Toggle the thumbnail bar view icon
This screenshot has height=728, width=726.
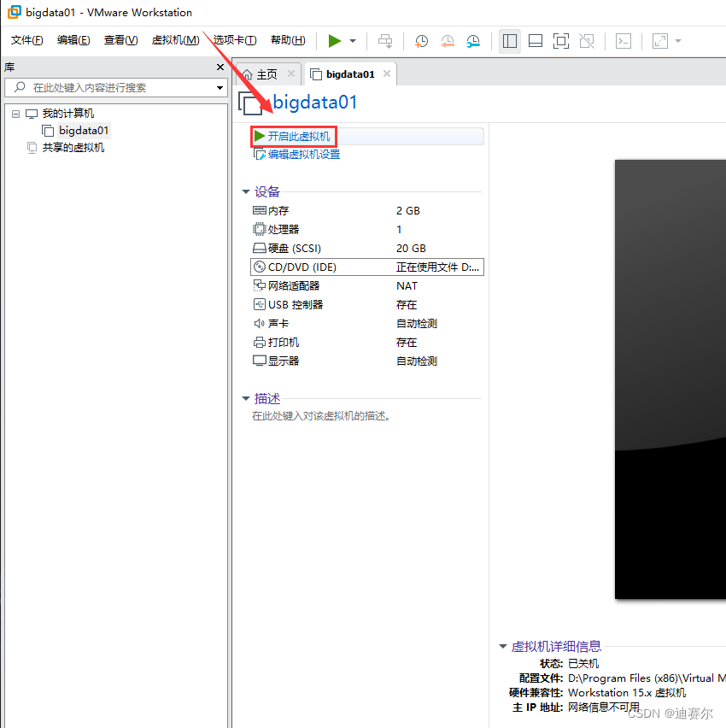(x=536, y=41)
